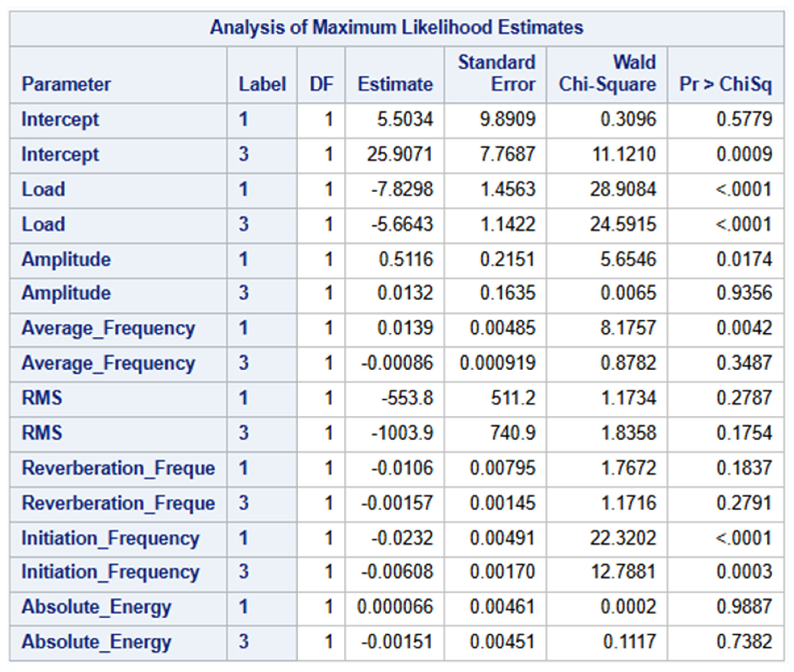794x672 pixels.
Task: Click the RMS estimate -553.8
Action: coord(407,398)
